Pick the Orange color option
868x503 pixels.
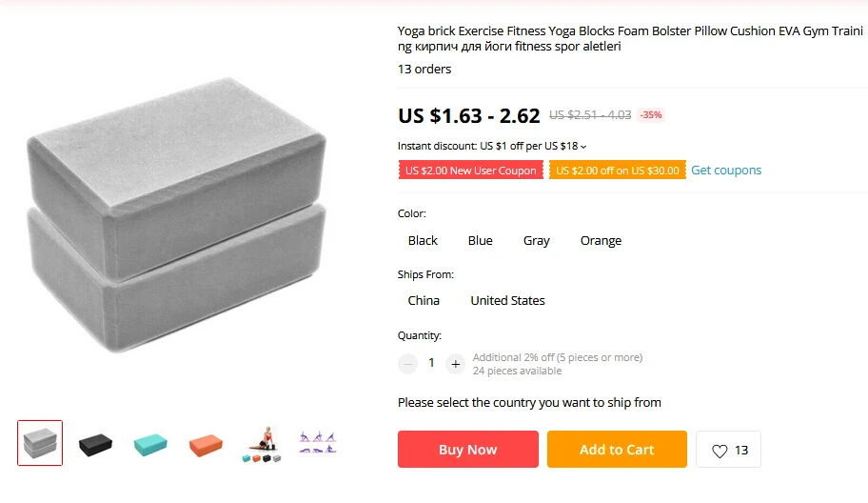click(601, 240)
